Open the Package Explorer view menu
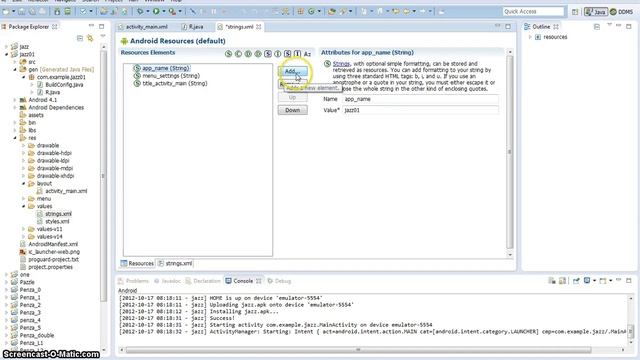 pos(103,37)
